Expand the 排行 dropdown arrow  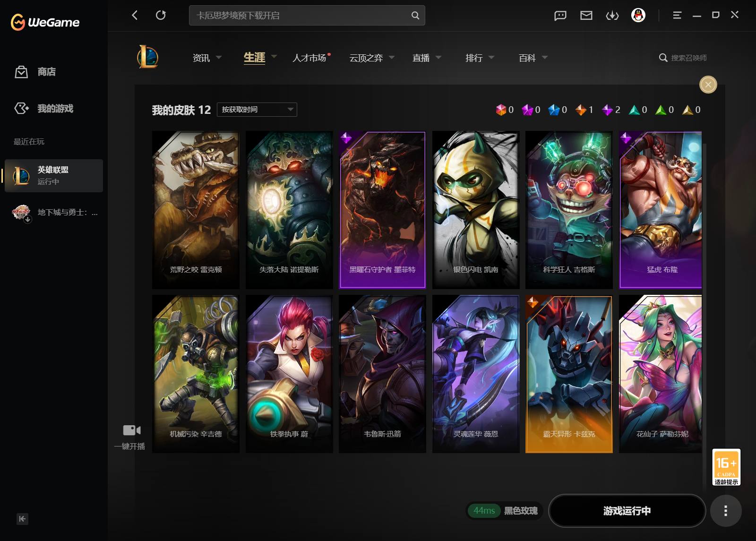click(491, 57)
